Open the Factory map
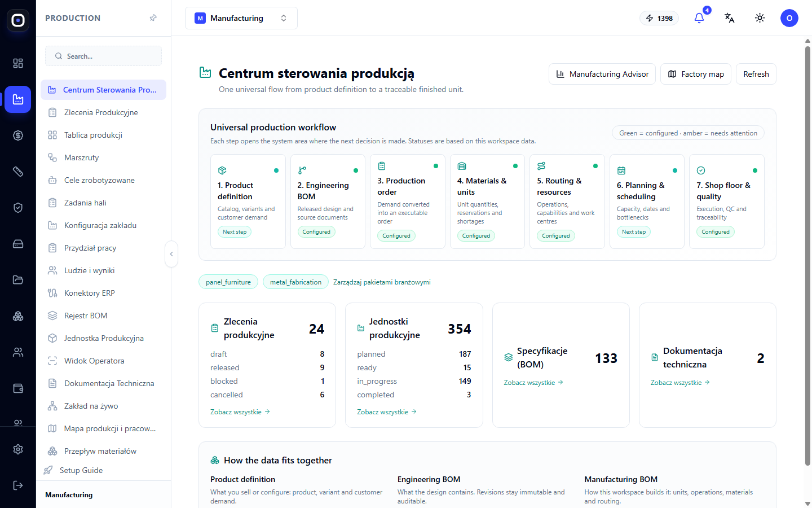The width and height of the screenshot is (812, 508). point(696,74)
